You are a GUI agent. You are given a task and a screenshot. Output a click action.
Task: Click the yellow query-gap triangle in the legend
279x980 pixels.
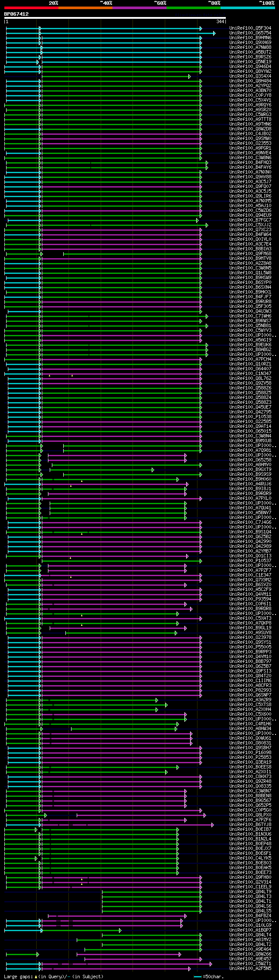point(36,977)
